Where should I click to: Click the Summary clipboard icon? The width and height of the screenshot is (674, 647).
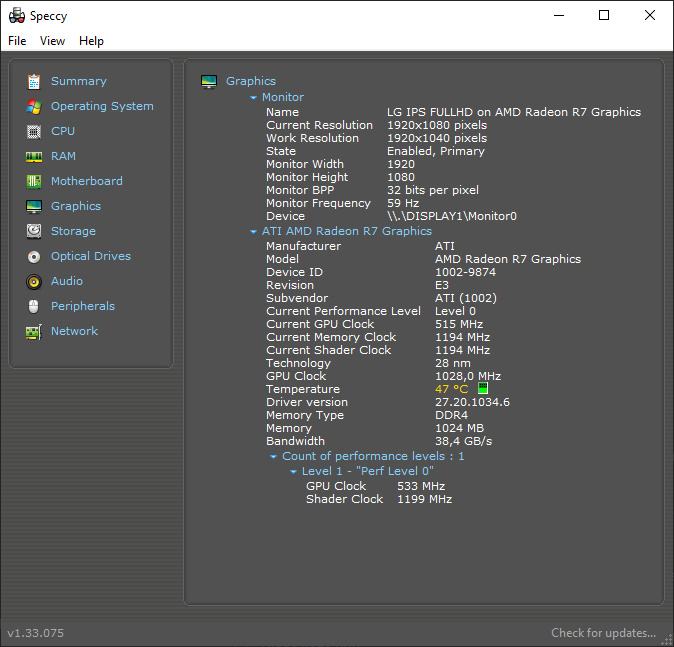34,81
